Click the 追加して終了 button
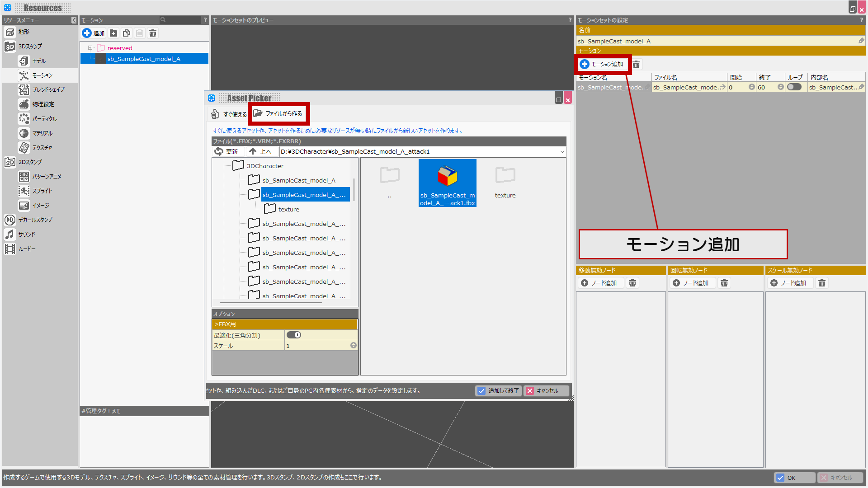The width and height of the screenshot is (868, 488). point(499,391)
